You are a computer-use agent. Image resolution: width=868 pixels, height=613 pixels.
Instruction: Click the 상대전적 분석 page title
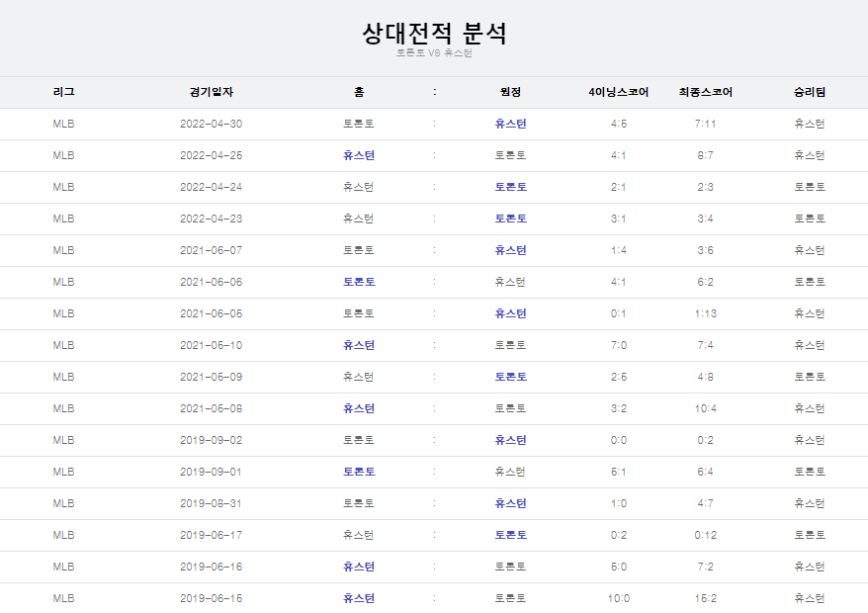click(x=434, y=34)
